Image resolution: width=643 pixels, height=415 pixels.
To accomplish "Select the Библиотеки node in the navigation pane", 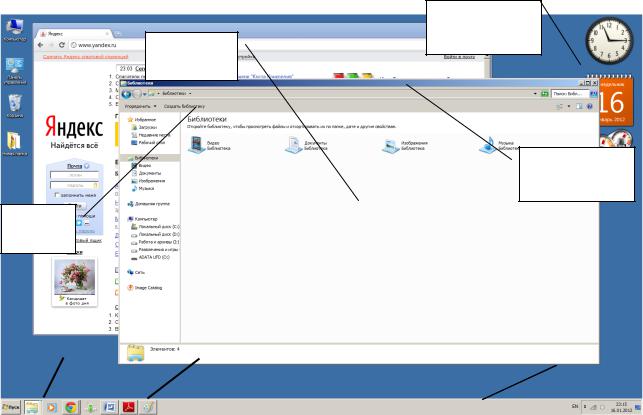I will [143, 158].
